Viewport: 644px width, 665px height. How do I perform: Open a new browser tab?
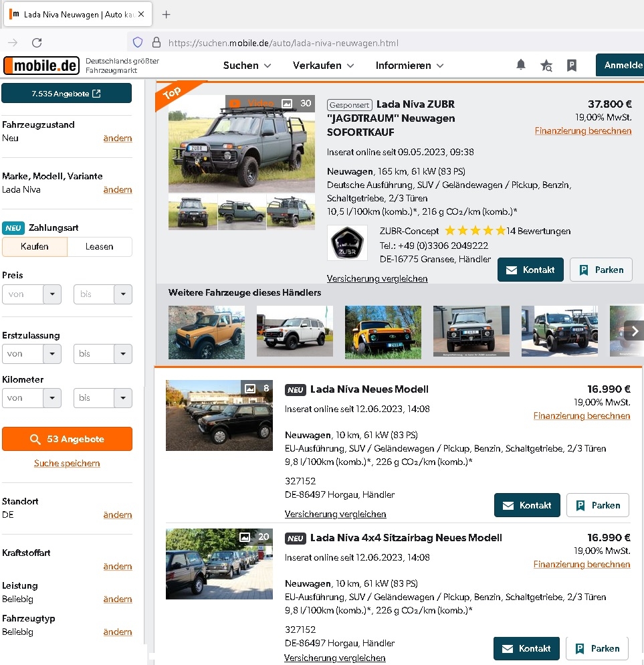pyautogui.click(x=167, y=15)
